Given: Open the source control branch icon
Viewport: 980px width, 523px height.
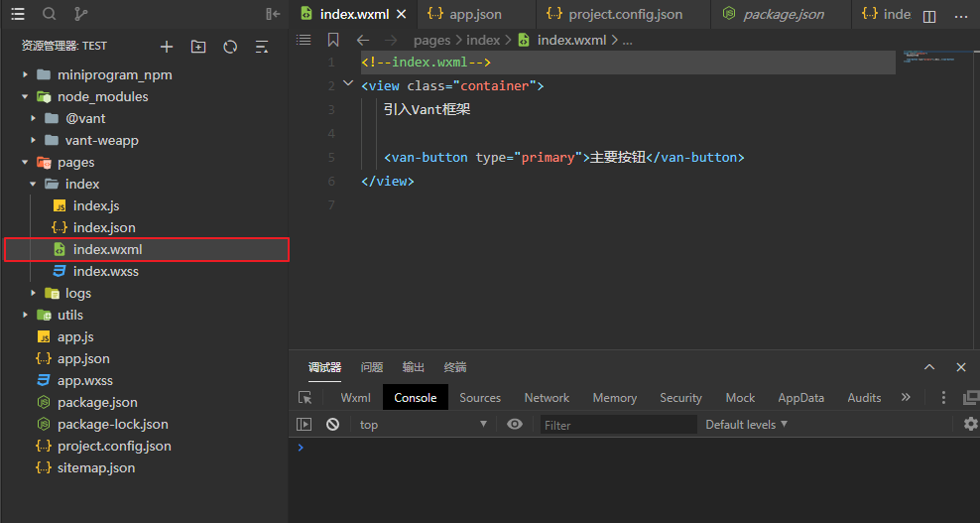Looking at the screenshot, I should pos(80,14).
